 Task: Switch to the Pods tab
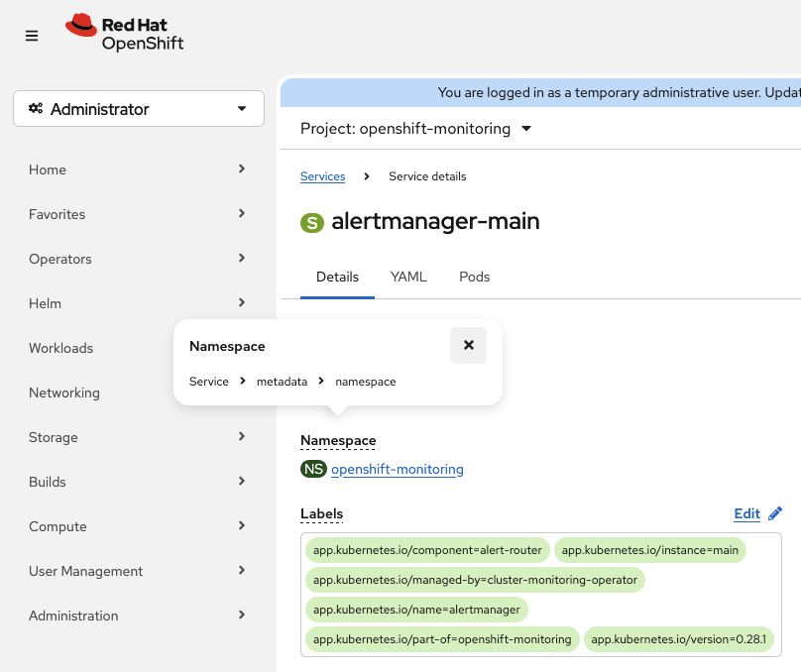[x=475, y=277]
